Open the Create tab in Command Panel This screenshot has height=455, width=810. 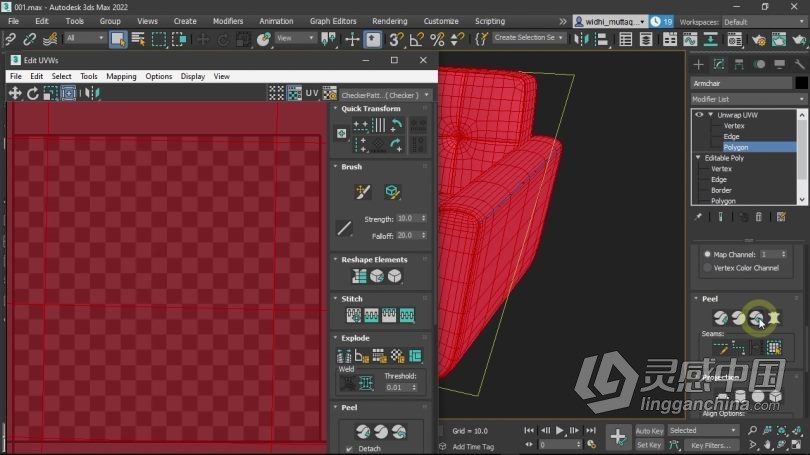(698, 65)
